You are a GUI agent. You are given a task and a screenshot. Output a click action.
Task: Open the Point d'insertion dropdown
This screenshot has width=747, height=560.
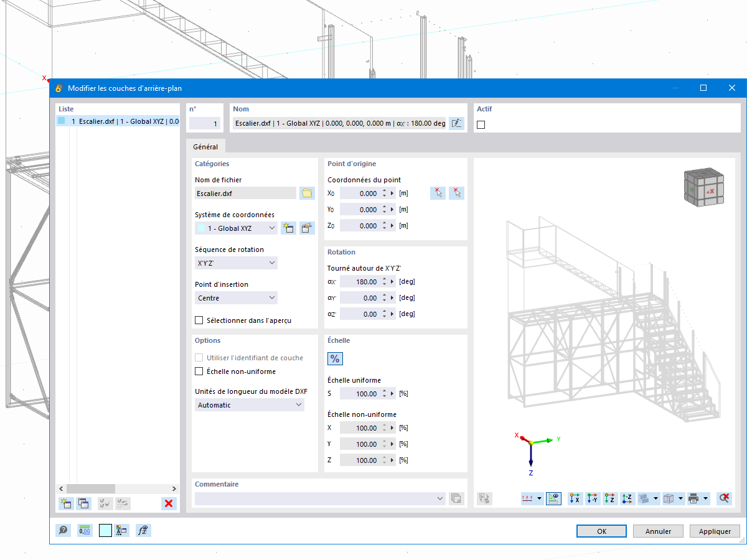pyautogui.click(x=236, y=298)
